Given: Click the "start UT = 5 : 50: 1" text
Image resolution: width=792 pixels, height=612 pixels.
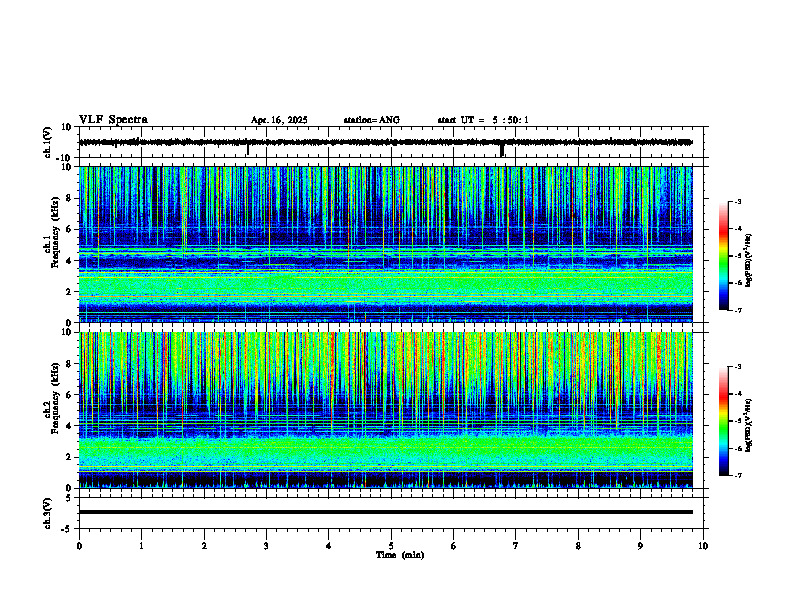Looking at the screenshot, I should pyautogui.click(x=483, y=120).
